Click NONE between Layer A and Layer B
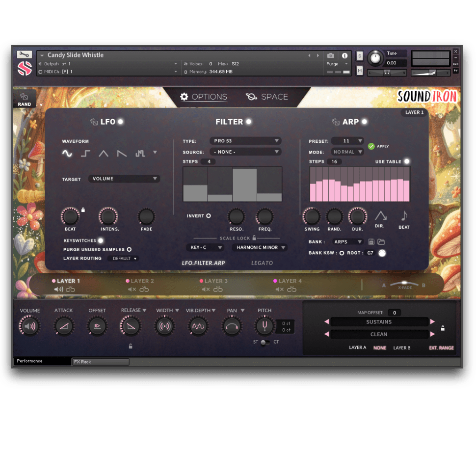 tap(380, 348)
